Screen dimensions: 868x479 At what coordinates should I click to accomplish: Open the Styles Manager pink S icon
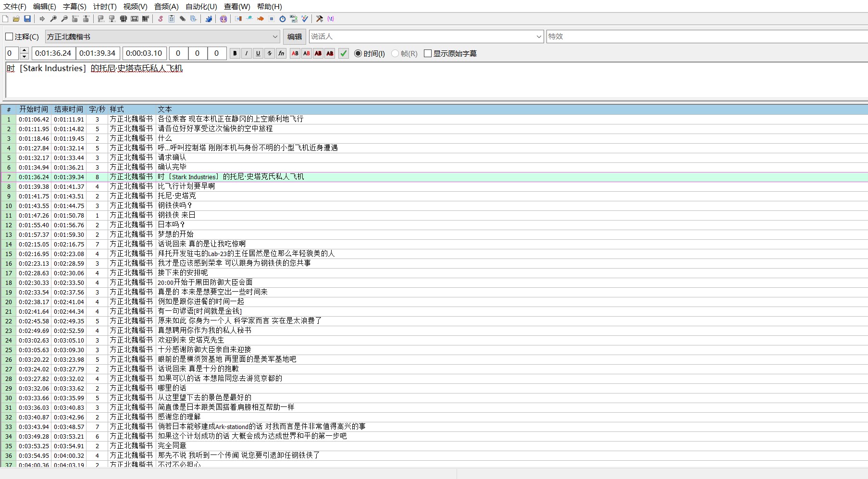click(161, 19)
